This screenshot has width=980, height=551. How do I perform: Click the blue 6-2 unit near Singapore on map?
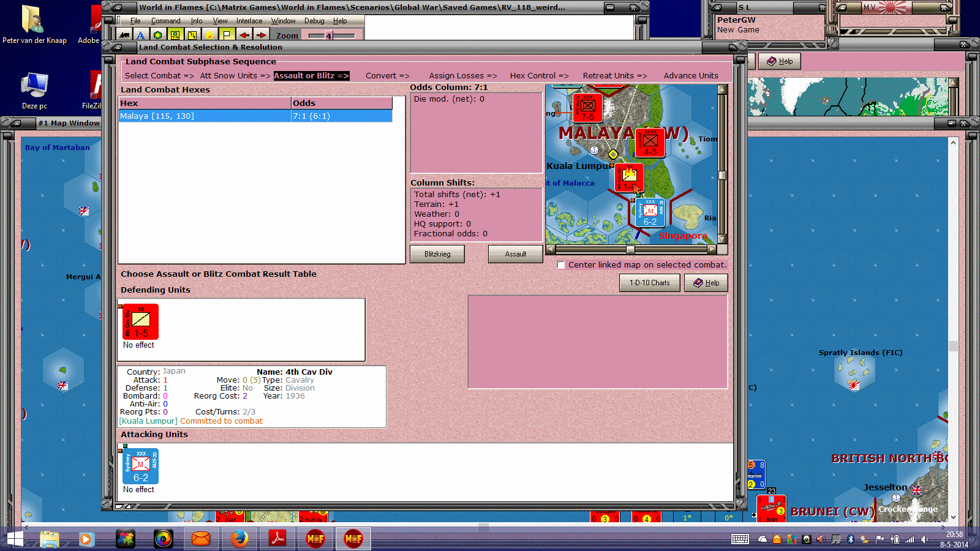pos(650,212)
